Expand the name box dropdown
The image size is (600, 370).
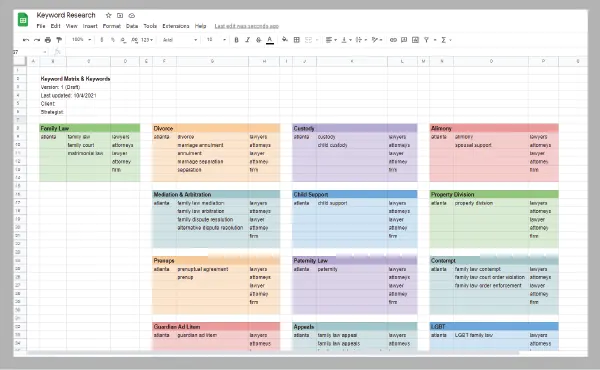[45, 52]
